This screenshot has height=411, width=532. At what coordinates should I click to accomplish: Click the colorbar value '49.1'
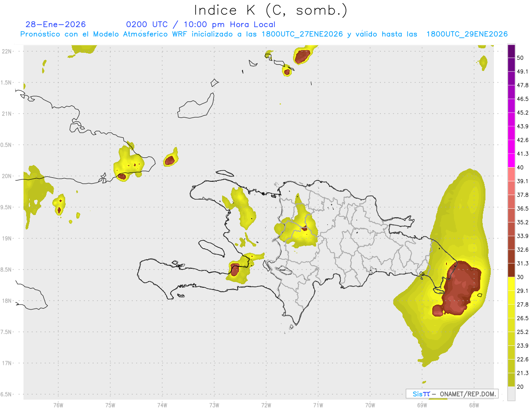pyautogui.click(x=523, y=71)
